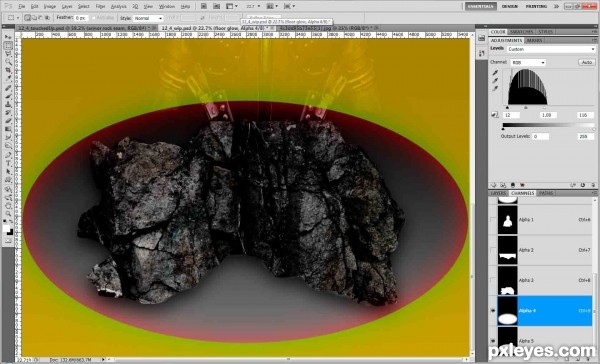
Task: Switch to the Paths tab
Action: (x=546, y=193)
